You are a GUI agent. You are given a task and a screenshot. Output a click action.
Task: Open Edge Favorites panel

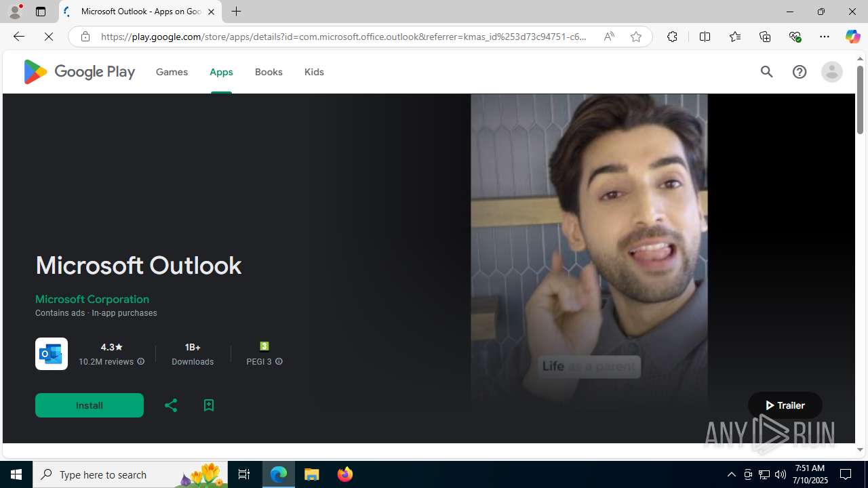[734, 37]
